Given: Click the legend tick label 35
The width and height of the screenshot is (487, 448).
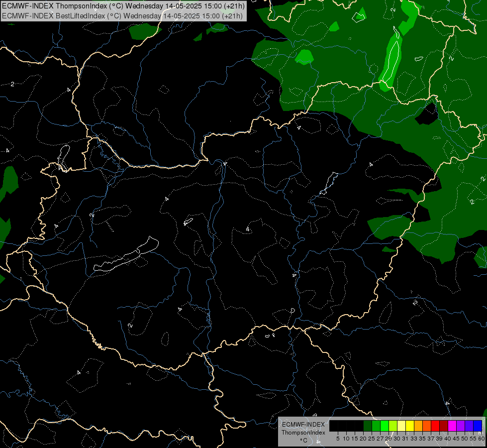Looking at the screenshot, I should 422,439.
